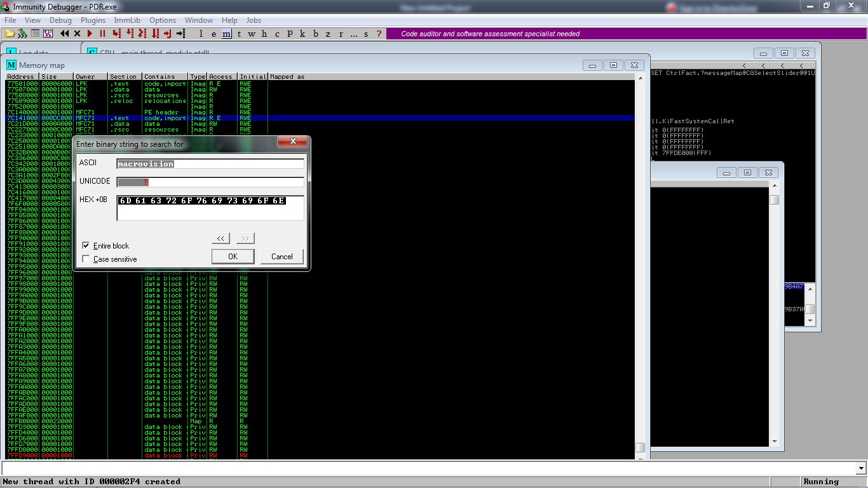Click the 'Code auditor' purple banner link
The height and width of the screenshot is (488, 868).
(x=490, y=34)
